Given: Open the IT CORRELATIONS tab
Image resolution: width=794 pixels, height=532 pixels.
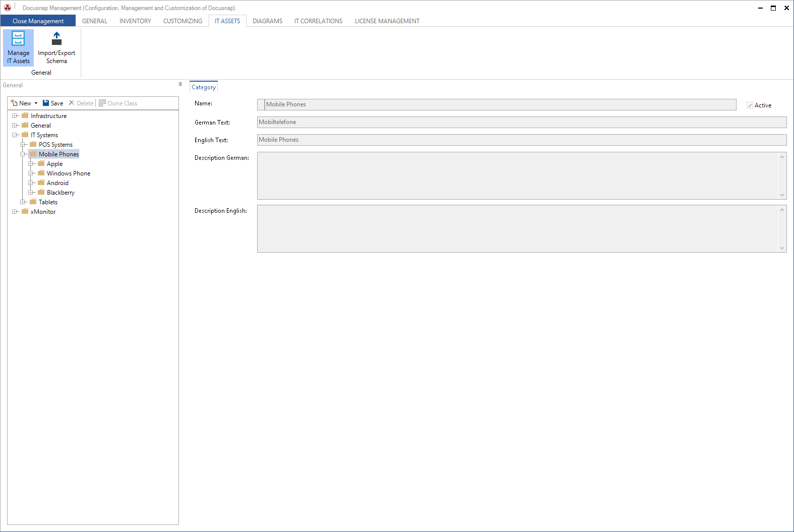Looking at the screenshot, I should (x=319, y=21).
